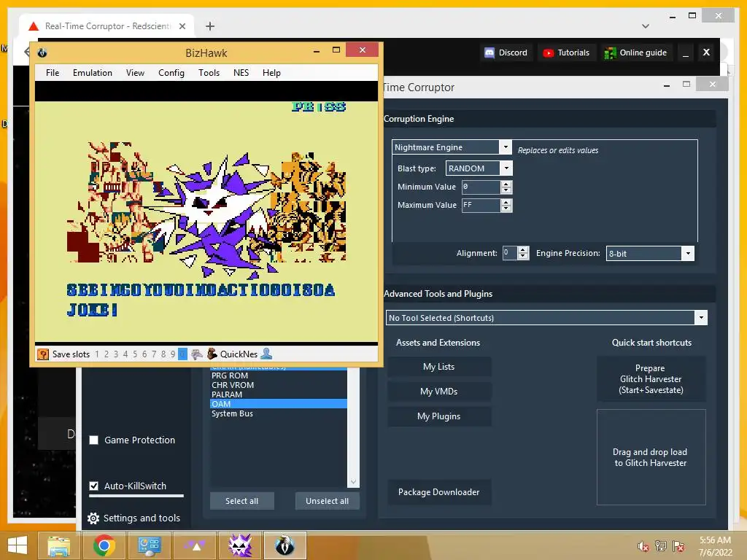Open the BizHawk Config menu
747x560 pixels.
171,73
